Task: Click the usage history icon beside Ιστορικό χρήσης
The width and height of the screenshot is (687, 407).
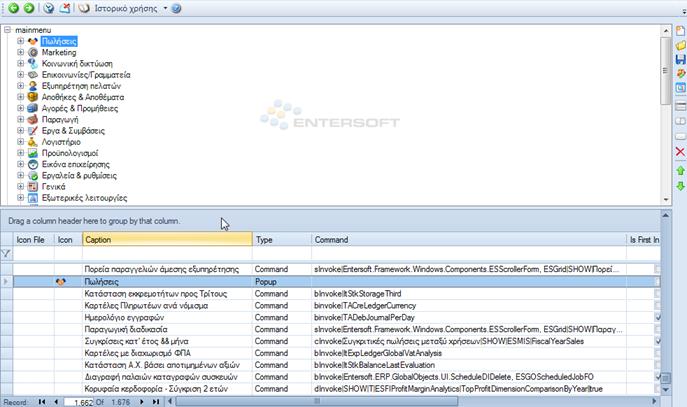Action: pyautogui.click(x=84, y=8)
